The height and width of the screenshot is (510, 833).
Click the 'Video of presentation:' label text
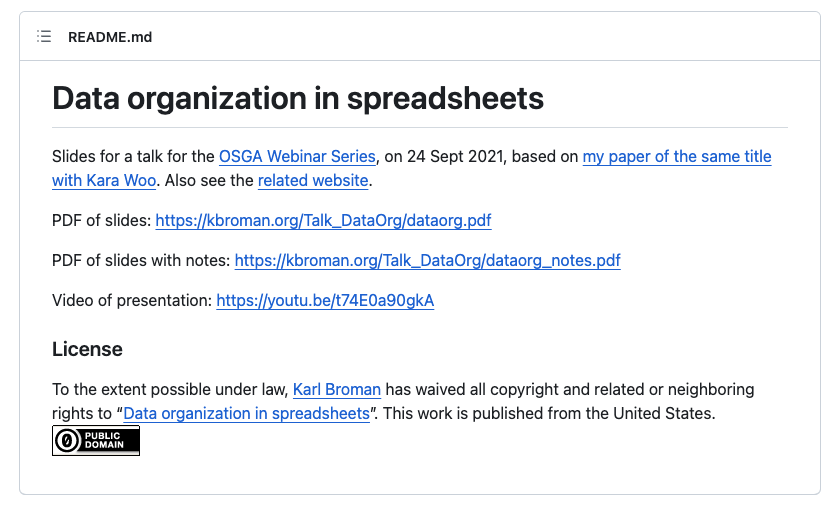pyautogui.click(x=132, y=300)
